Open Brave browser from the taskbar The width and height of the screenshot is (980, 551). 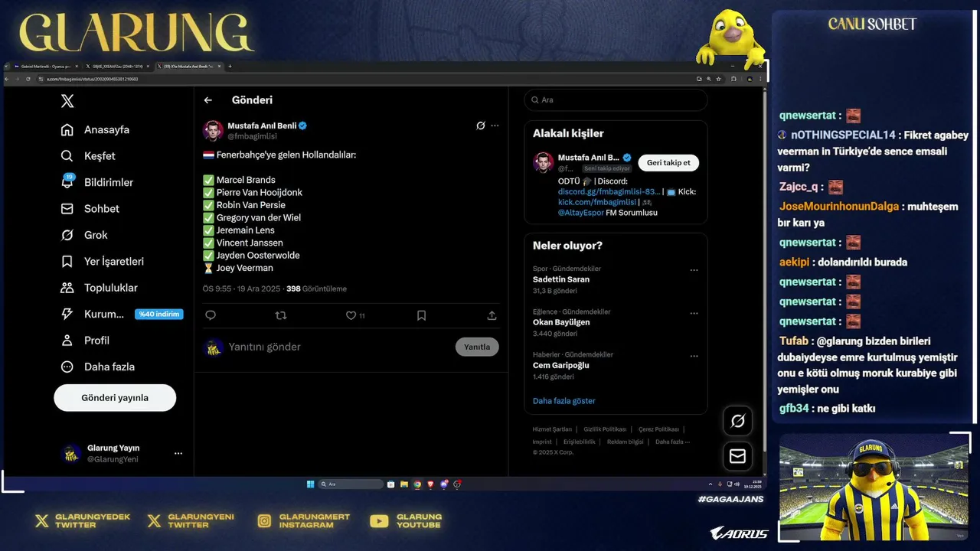[x=430, y=484]
